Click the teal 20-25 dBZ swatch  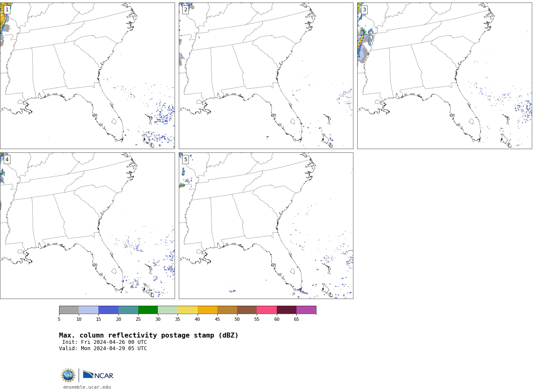(x=128, y=310)
